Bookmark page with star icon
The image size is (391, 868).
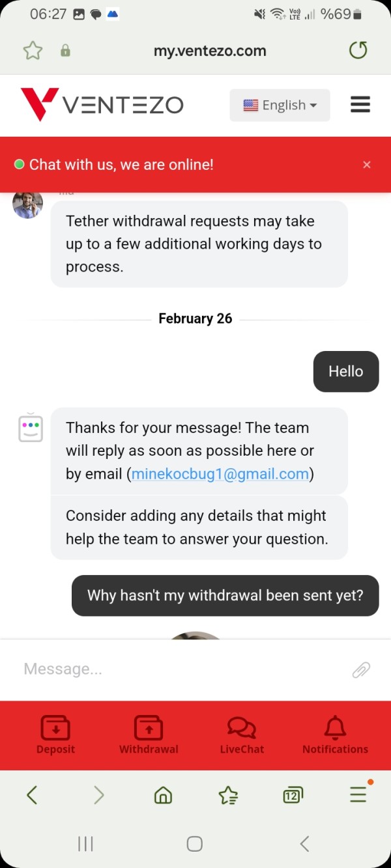click(33, 50)
